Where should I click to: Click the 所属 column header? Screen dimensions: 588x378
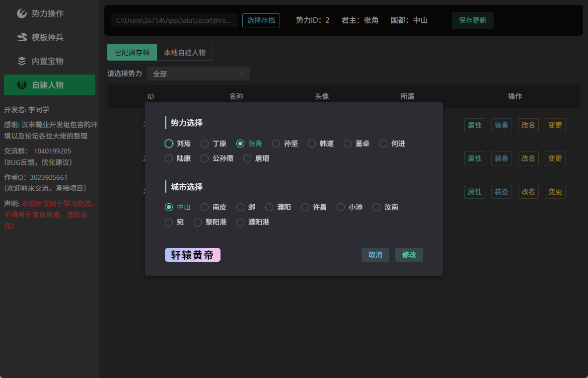407,96
